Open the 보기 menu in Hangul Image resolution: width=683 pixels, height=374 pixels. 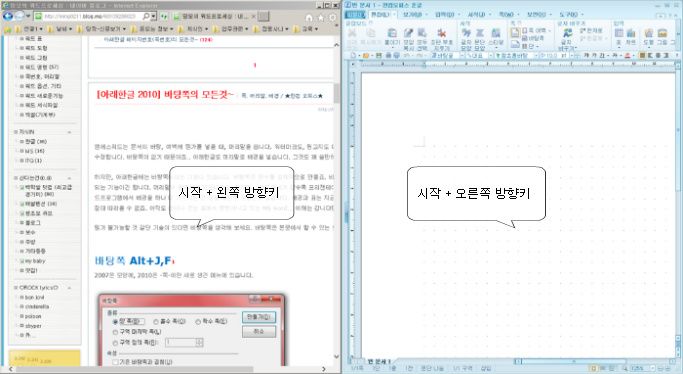412,14
